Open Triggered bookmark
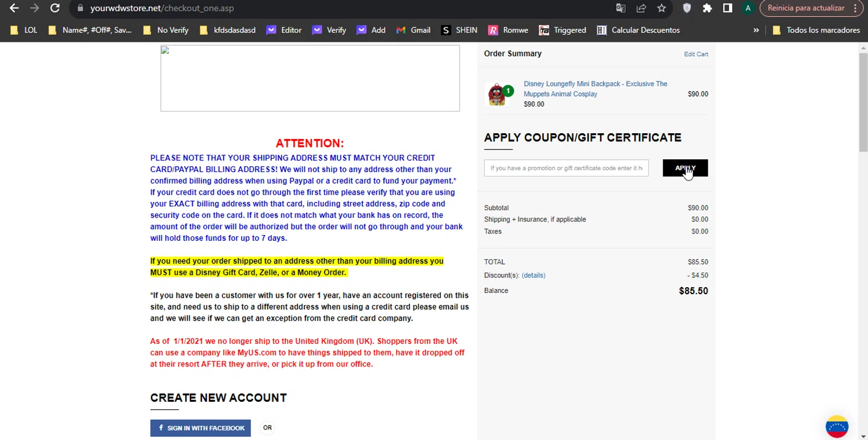The image size is (868, 440). [x=562, y=30]
